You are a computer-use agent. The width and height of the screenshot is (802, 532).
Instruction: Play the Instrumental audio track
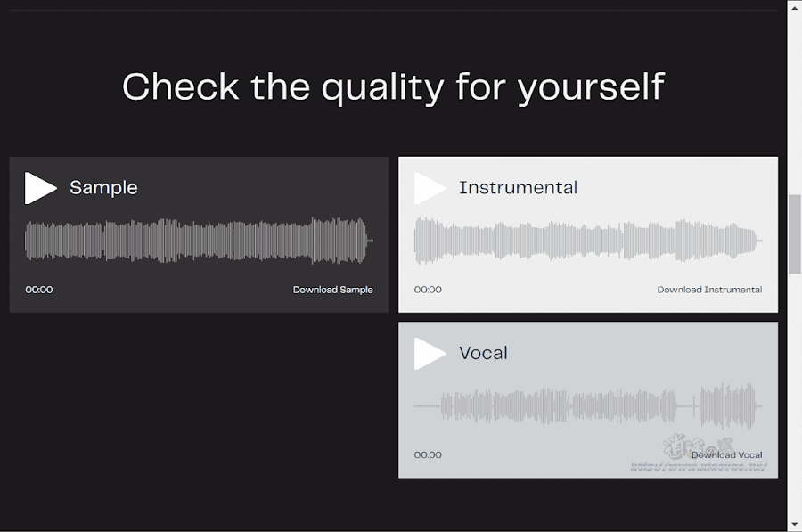[430, 188]
